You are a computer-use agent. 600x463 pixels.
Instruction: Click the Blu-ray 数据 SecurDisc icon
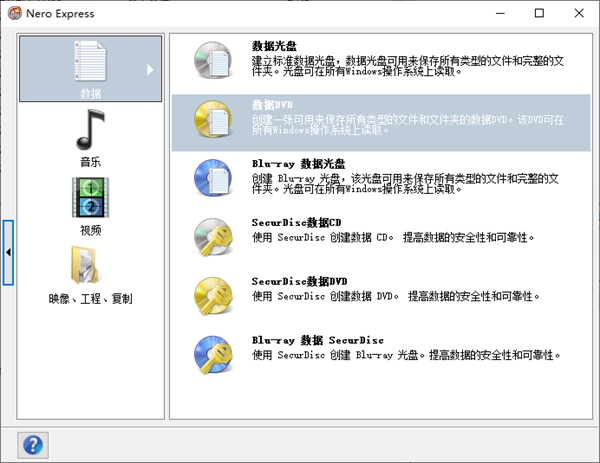click(212, 352)
